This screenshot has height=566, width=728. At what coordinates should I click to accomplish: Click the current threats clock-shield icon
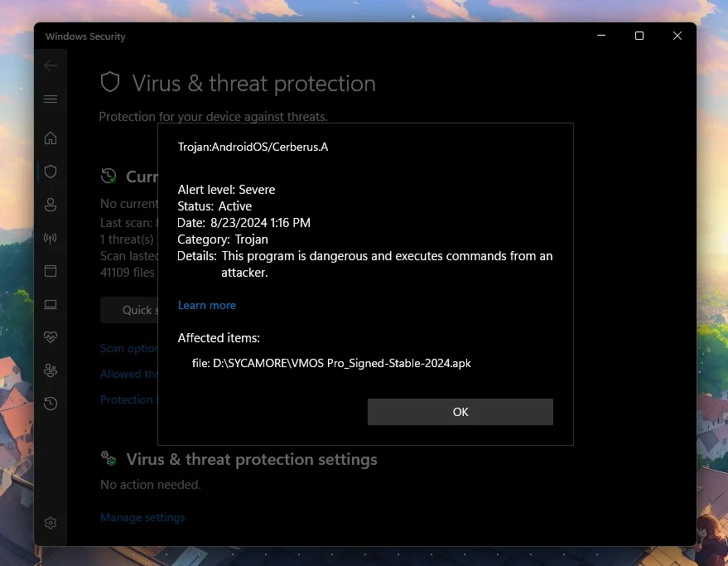(x=108, y=176)
